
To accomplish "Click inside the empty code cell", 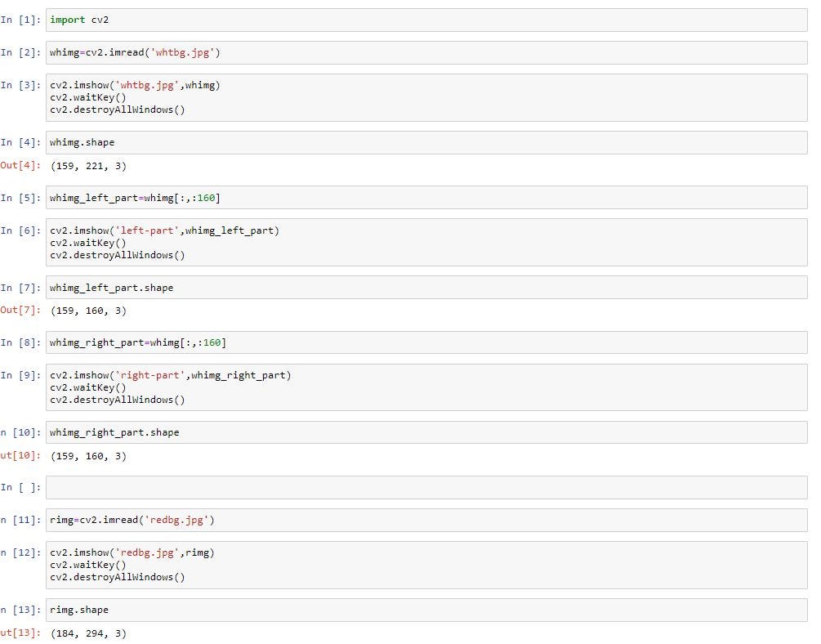I will (x=426, y=487).
